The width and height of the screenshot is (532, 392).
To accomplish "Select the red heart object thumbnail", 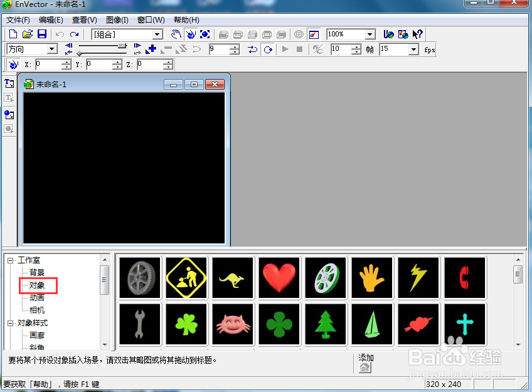I will [x=279, y=278].
